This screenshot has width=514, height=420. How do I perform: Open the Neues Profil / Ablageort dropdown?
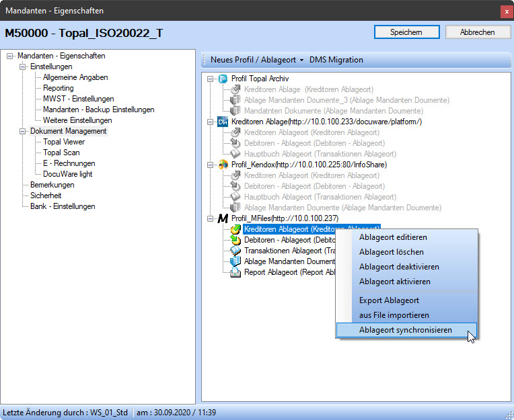coord(257,60)
